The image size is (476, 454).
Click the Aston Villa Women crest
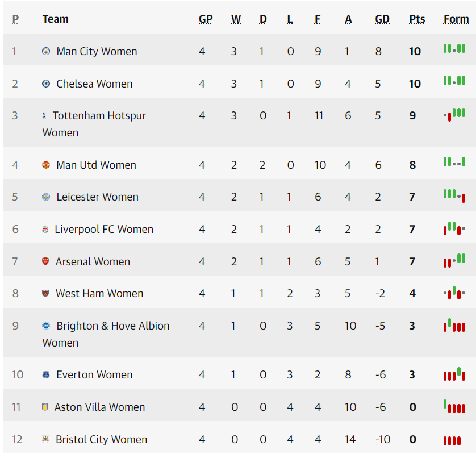pos(45,407)
